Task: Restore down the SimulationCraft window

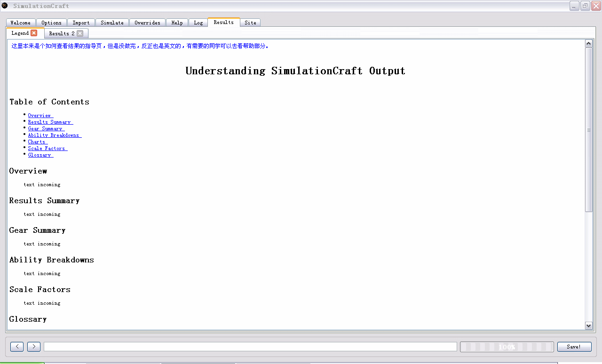Action: (585, 6)
